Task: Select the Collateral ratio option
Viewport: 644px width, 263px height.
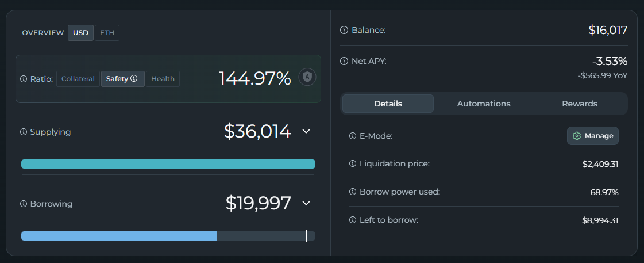Action: point(78,79)
